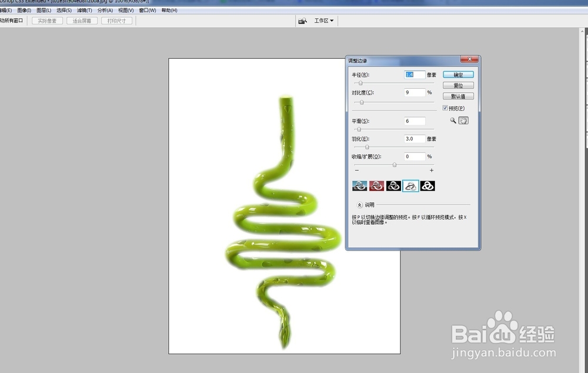Open the 选择(S) menu
This screenshot has width=588, height=373.
(x=64, y=10)
